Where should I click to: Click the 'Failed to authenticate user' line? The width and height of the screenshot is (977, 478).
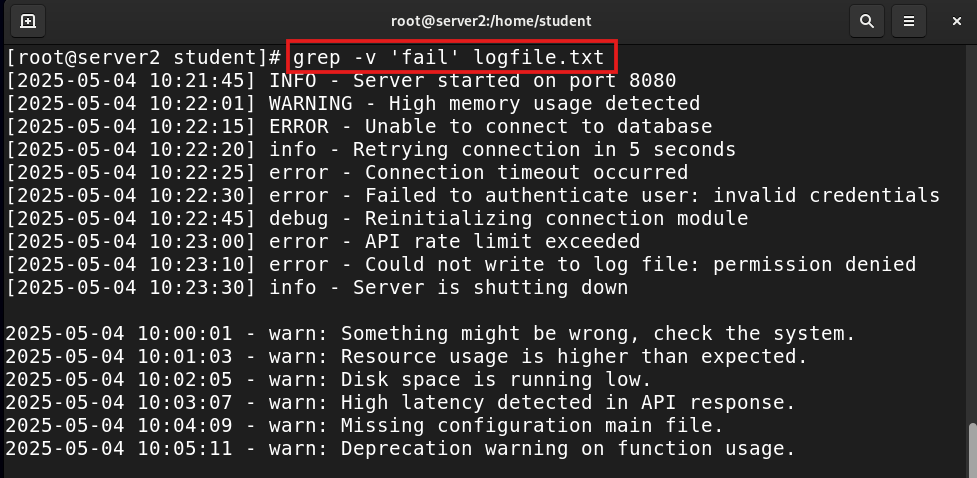pyautogui.click(x=473, y=196)
